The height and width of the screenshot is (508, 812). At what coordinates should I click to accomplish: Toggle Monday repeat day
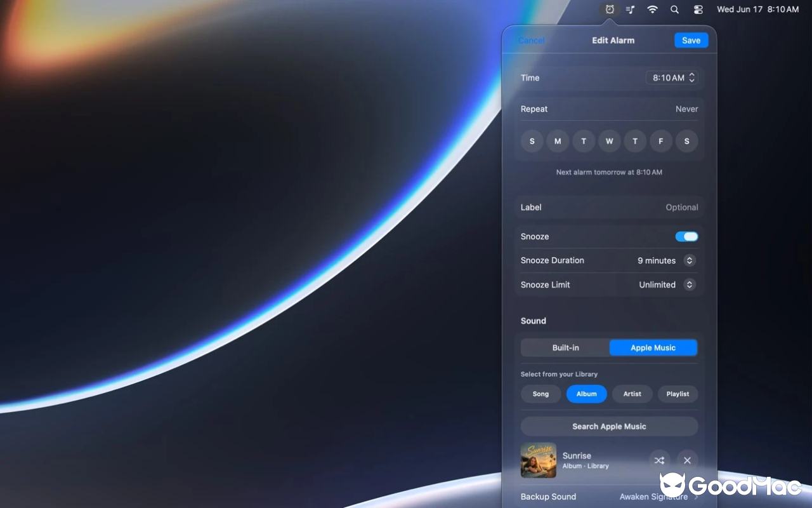pos(558,141)
